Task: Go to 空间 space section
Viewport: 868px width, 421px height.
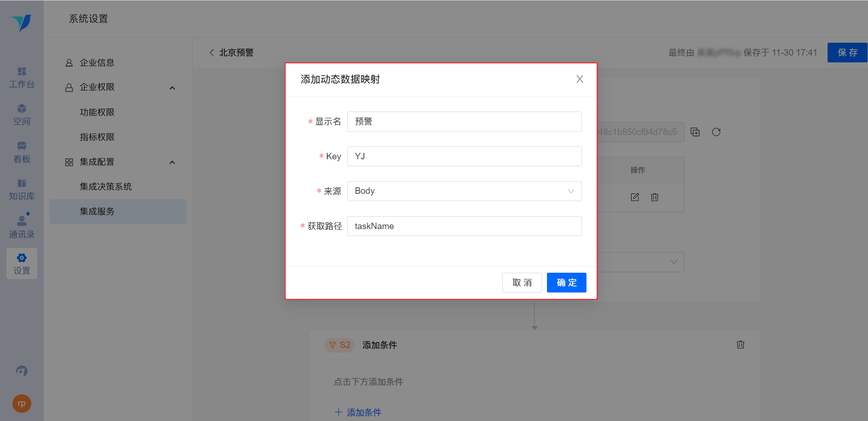Action: point(22,115)
